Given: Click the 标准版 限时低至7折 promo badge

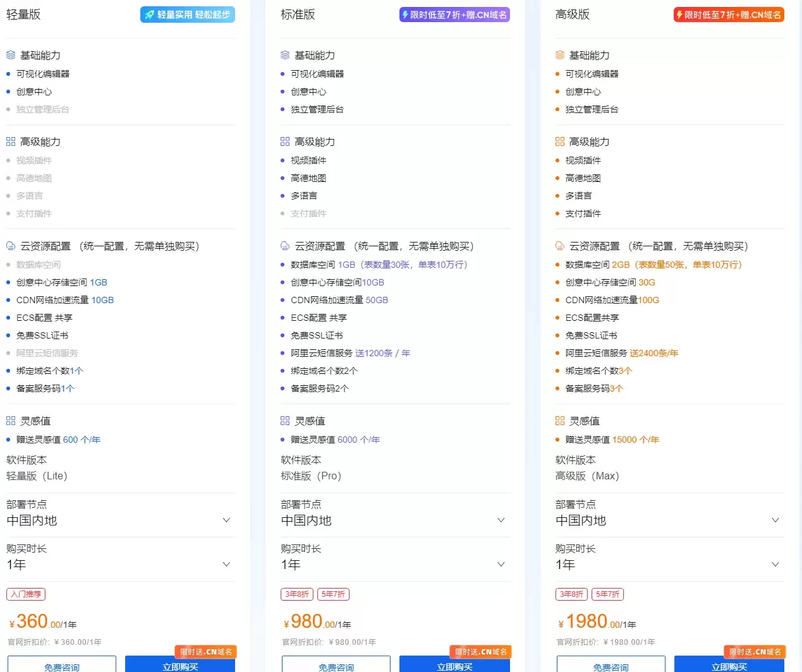Looking at the screenshot, I should pos(454,15).
